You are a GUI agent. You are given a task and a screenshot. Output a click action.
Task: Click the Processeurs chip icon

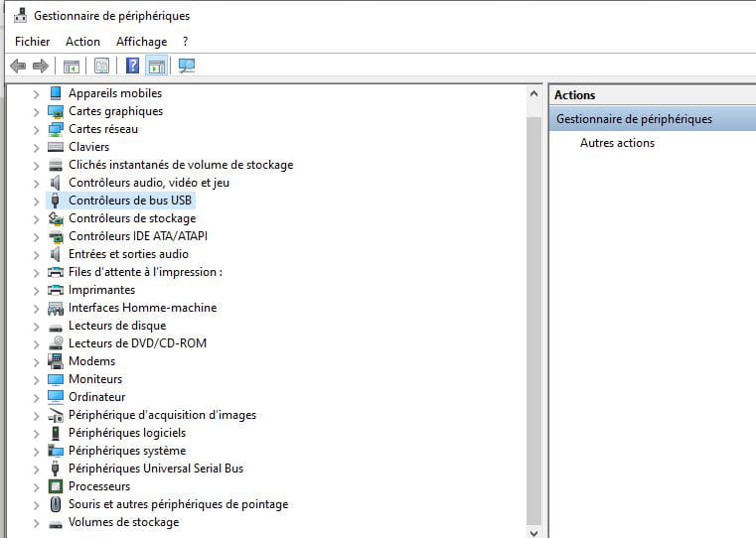point(56,486)
